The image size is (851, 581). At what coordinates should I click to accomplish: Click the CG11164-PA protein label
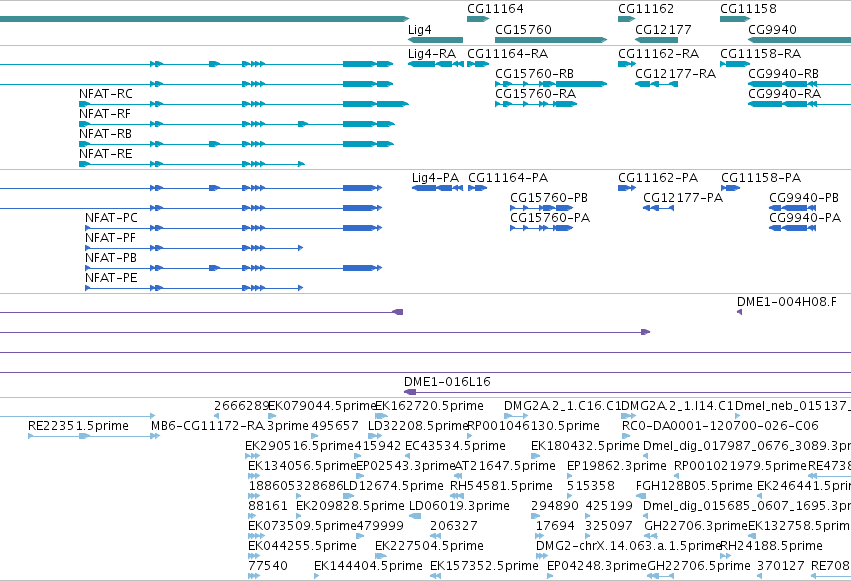point(508,178)
